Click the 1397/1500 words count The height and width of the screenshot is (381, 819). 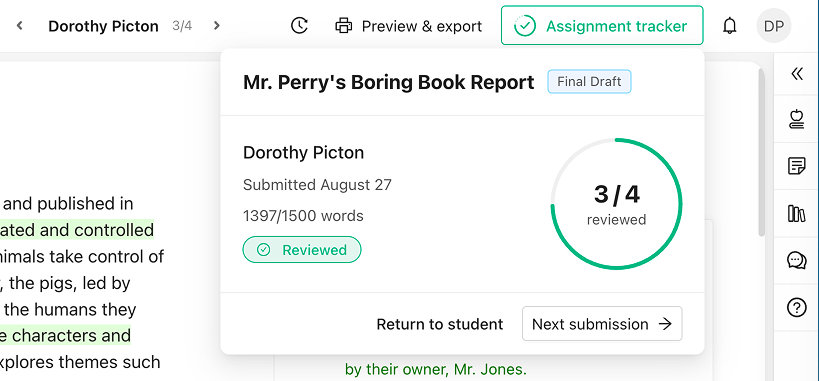[303, 216]
